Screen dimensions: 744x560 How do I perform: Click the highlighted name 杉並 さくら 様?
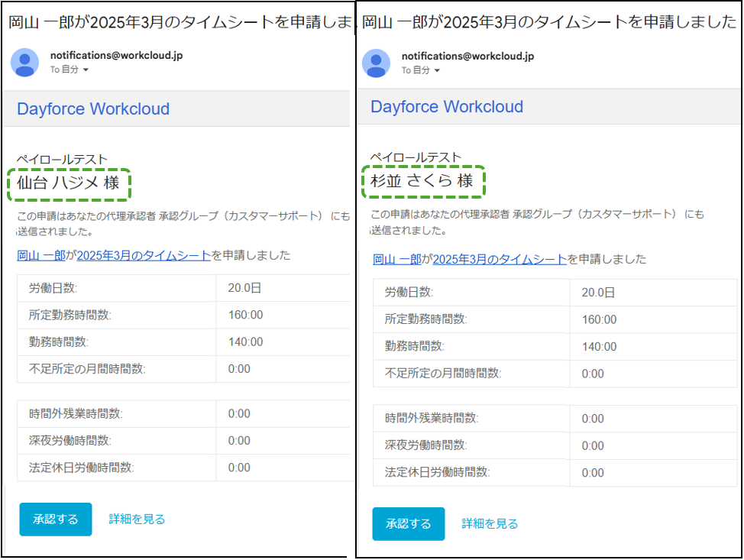tap(422, 181)
